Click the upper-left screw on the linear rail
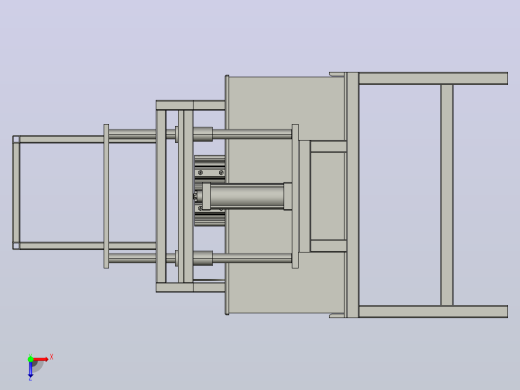Screen dimensions: 520x390 [x=200, y=172]
